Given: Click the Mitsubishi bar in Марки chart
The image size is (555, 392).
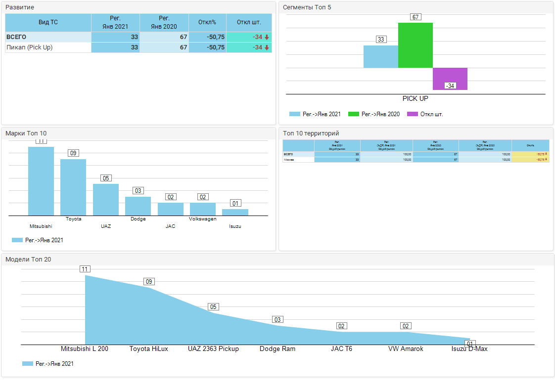Looking at the screenshot, I should (41, 181).
